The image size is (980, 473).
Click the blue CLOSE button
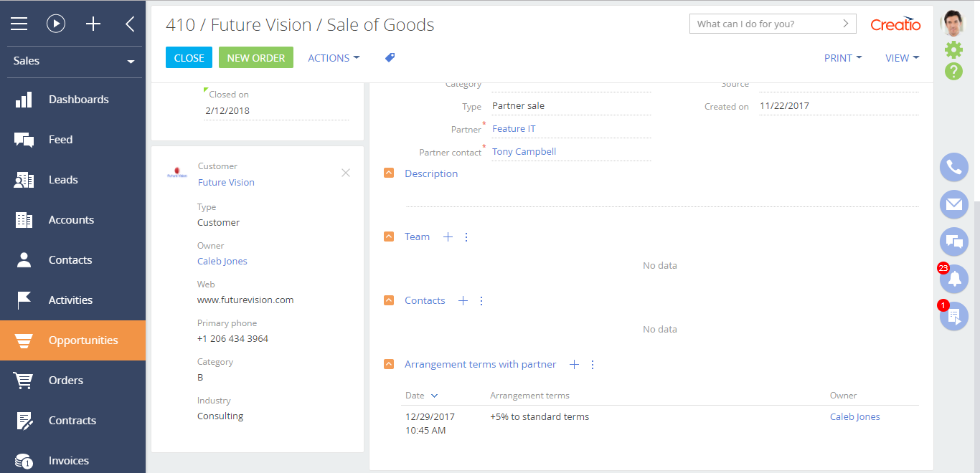[189, 58]
